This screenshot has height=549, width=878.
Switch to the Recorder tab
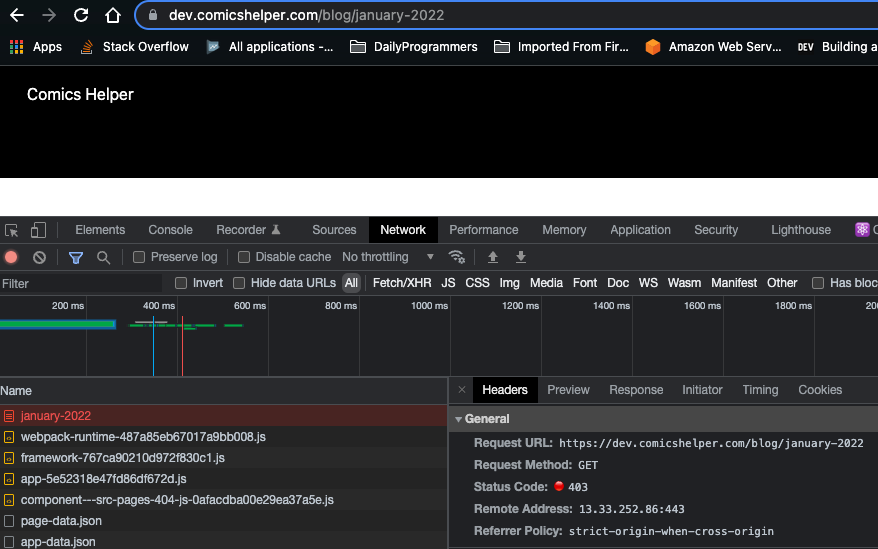click(249, 230)
